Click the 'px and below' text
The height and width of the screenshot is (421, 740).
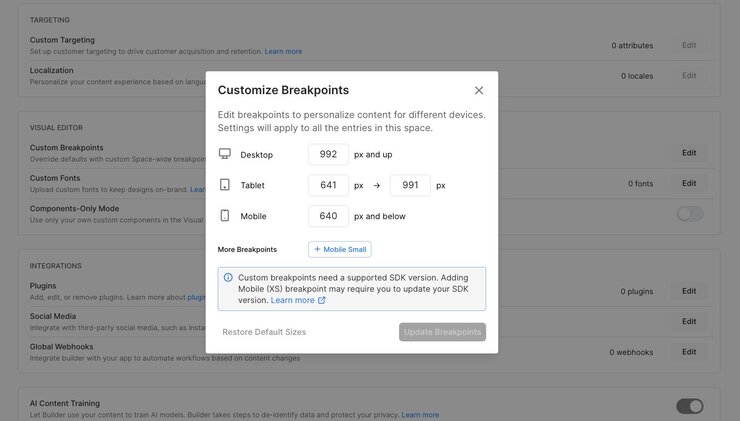tap(379, 216)
